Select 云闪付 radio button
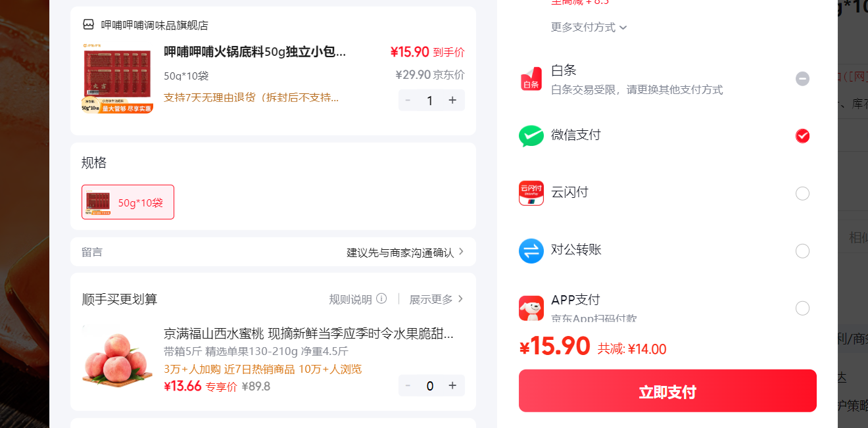The height and width of the screenshot is (428, 868). pyautogui.click(x=802, y=193)
